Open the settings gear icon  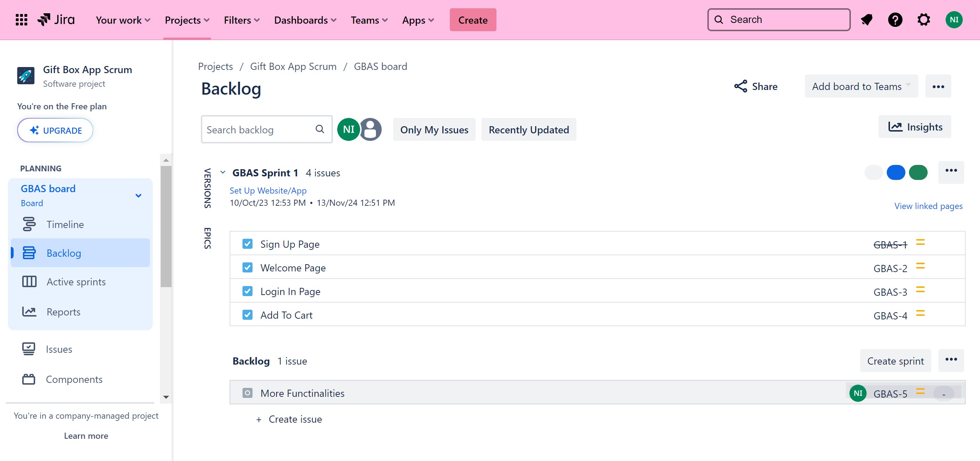(x=923, y=20)
